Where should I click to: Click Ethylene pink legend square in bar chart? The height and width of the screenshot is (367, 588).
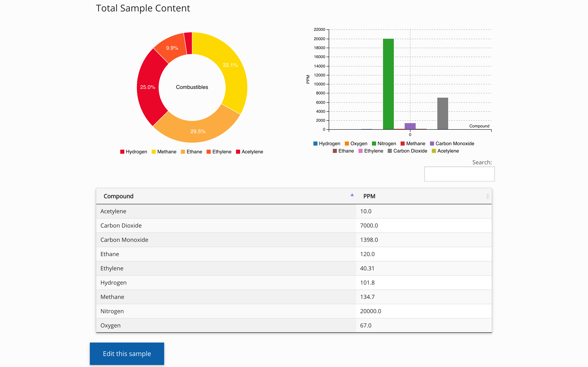(x=361, y=151)
